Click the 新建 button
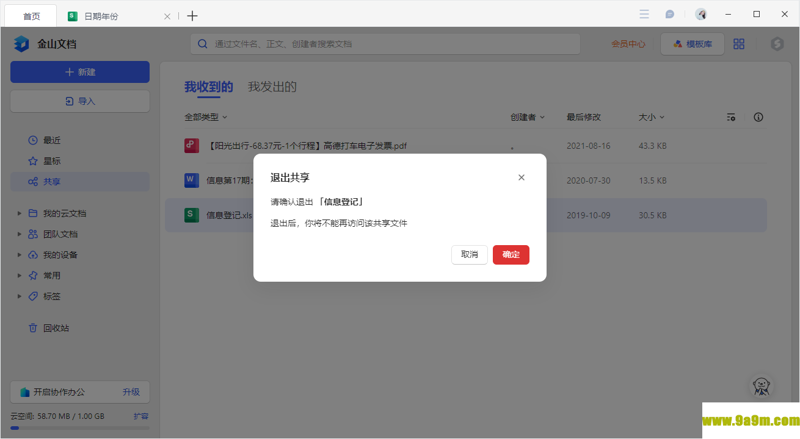The width and height of the screenshot is (800, 439). pos(80,72)
